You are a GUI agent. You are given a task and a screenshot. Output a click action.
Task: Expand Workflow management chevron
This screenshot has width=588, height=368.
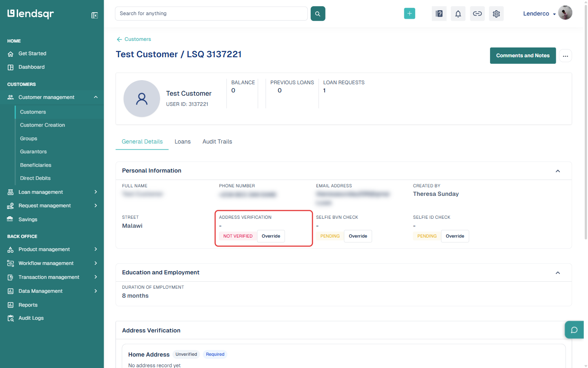(x=96, y=263)
